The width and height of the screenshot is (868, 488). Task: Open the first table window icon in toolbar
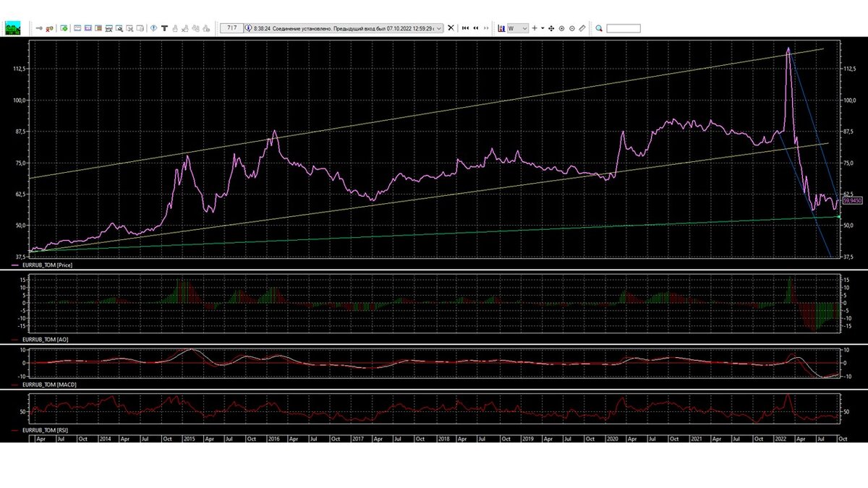tap(77, 28)
